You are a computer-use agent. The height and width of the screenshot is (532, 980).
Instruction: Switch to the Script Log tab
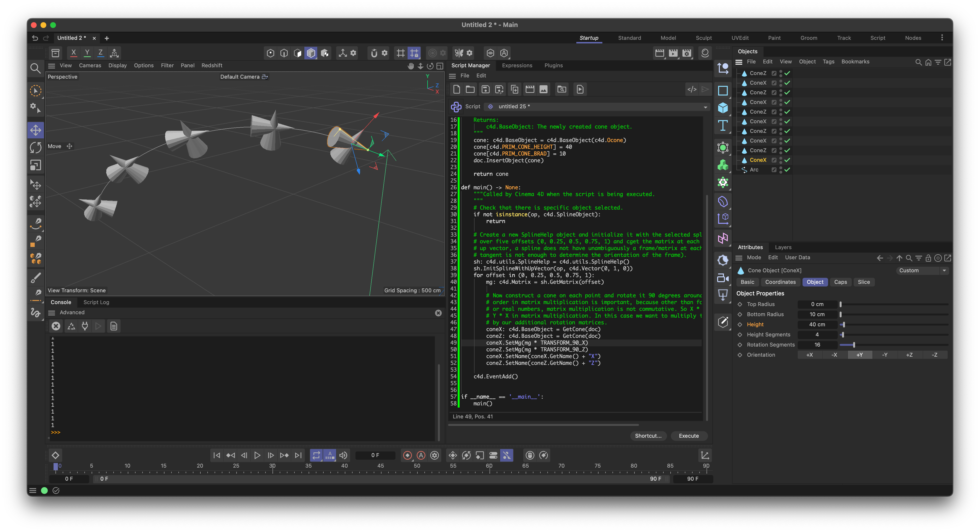pyautogui.click(x=96, y=302)
